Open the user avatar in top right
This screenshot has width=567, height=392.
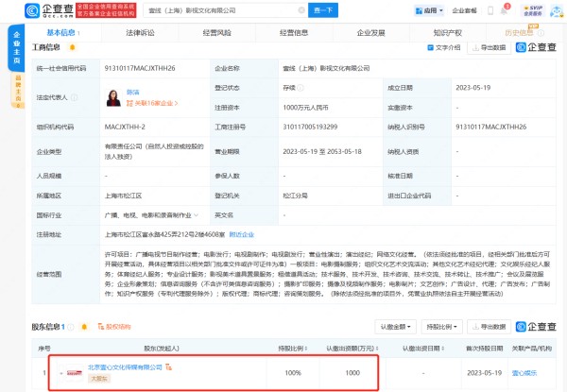557,10
